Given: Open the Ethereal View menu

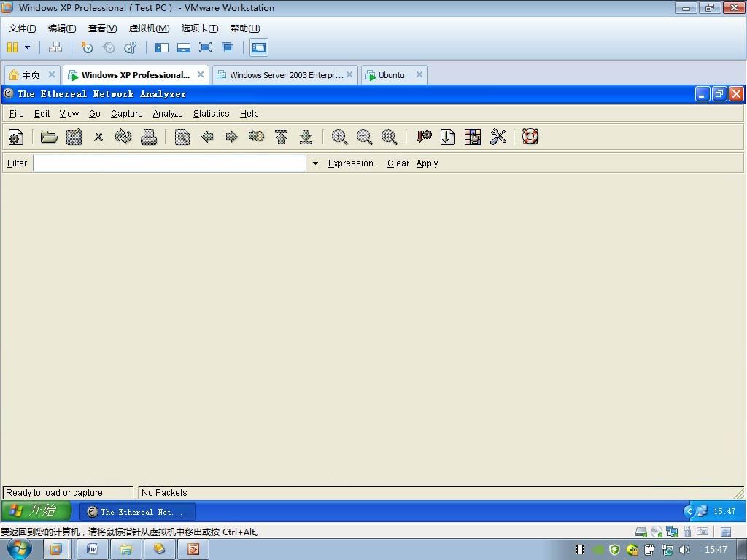Looking at the screenshot, I should click(x=69, y=113).
